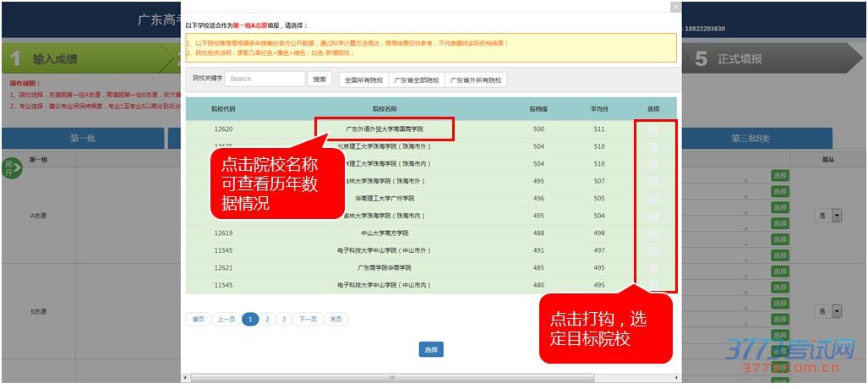The height and width of the screenshot is (389, 868).
Task: Go to page 2 in pagination
Action: coord(267,319)
